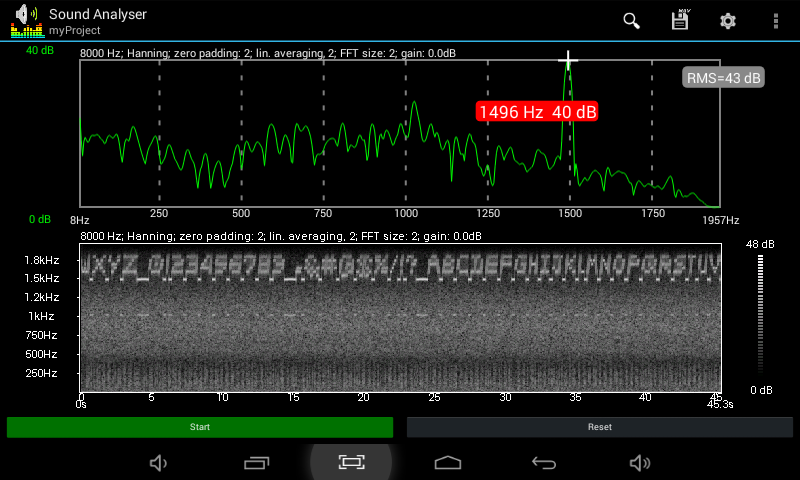Tap the volume down navigation icon

point(158,462)
